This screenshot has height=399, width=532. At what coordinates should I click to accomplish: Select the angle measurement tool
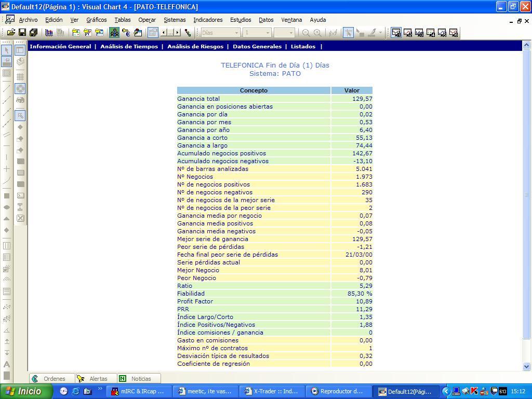click(7, 330)
